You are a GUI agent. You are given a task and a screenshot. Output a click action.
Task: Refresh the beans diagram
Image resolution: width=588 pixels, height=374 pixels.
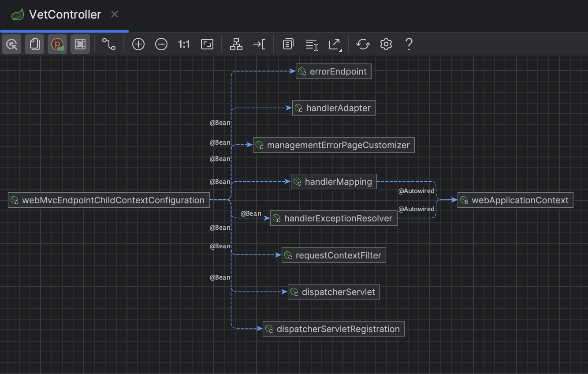(x=363, y=44)
